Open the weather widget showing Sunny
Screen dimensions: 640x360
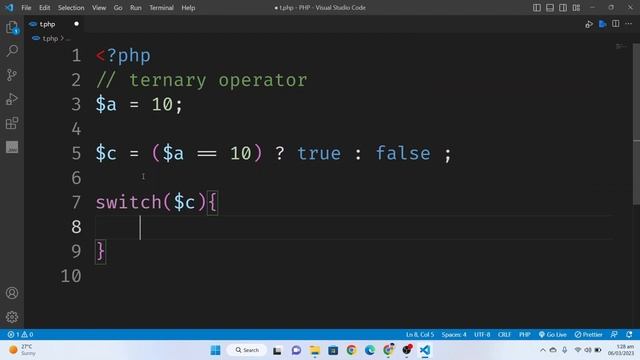tap(22, 350)
